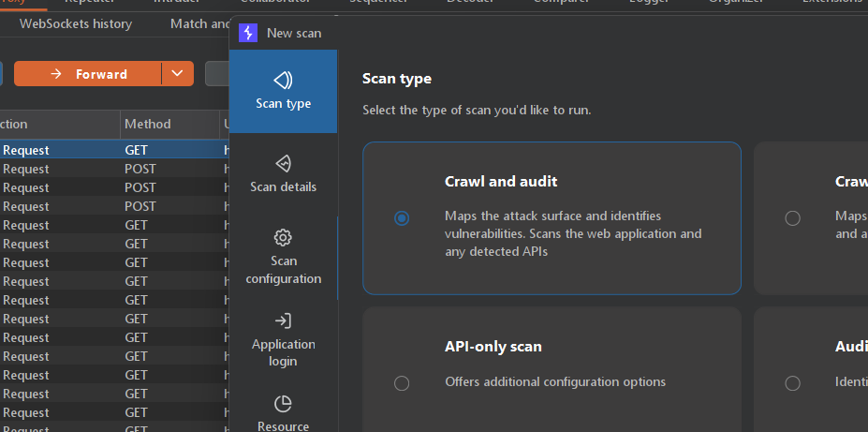Select the radio button right of Crawl and audit
Screen dimensions: 868x432
792,218
